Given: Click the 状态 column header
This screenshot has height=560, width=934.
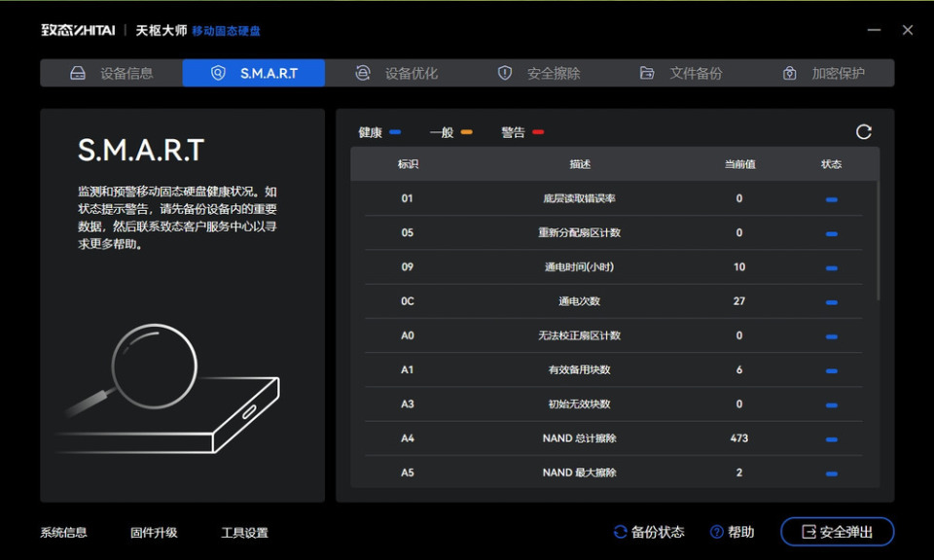Looking at the screenshot, I should pyautogui.click(x=831, y=164).
